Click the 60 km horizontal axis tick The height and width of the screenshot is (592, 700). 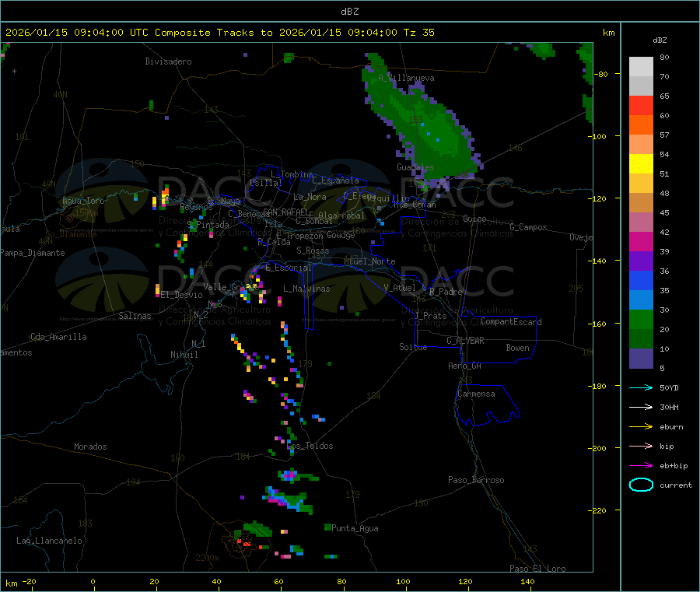pos(279,581)
